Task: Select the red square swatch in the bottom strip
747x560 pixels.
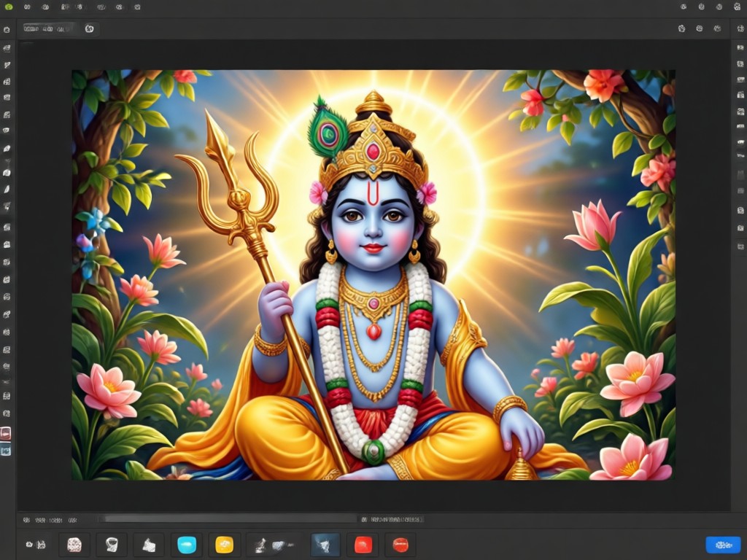Action: click(x=363, y=544)
